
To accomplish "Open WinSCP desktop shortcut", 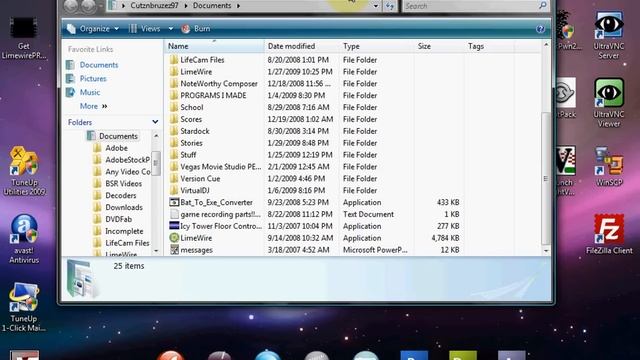I will tap(609, 167).
